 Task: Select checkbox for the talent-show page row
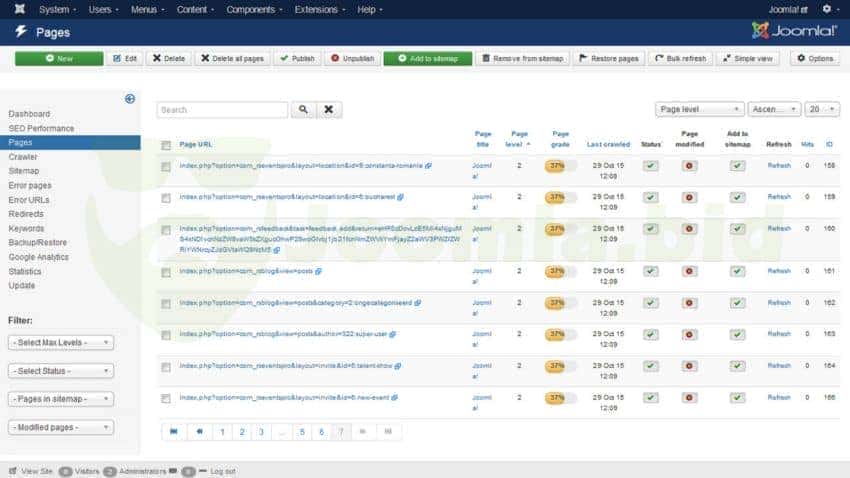tap(166, 366)
